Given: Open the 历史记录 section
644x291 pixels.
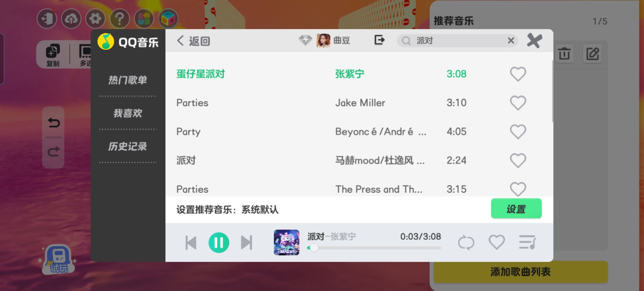Looking at the screenshot, I should pyautogui.click(x=128, y=146).
